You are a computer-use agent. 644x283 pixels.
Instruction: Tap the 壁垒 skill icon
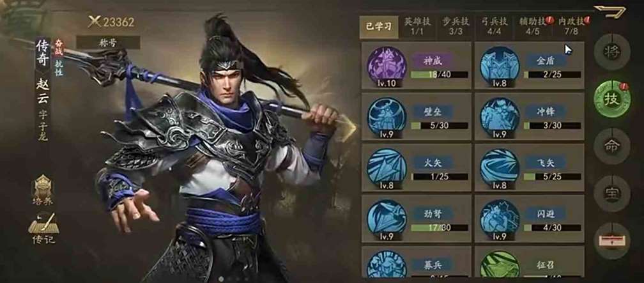386,116
